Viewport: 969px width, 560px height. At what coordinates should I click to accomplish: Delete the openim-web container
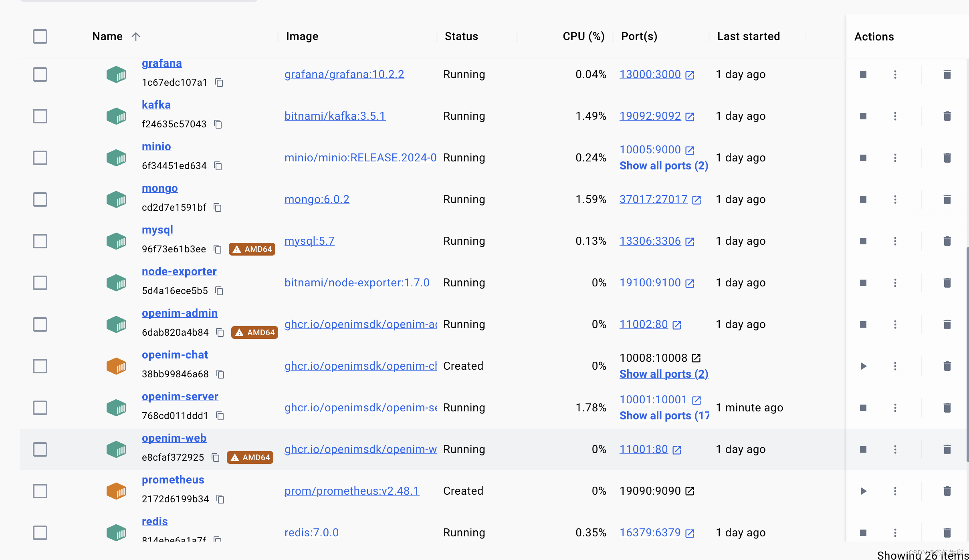click(947, 449)
